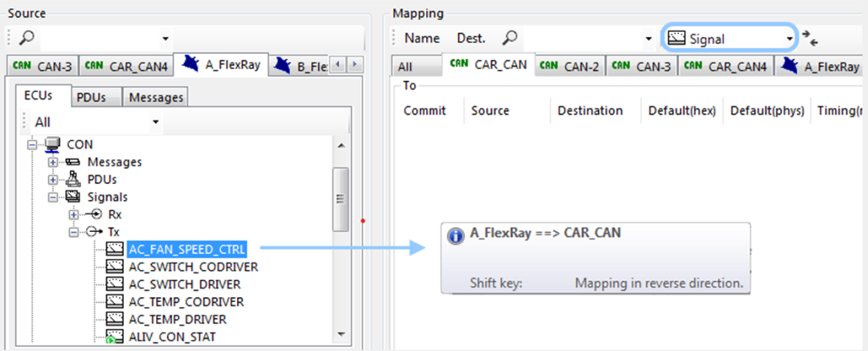Click the swap mapping direction arrows icon
868x351 pixels.
point(810,39)
